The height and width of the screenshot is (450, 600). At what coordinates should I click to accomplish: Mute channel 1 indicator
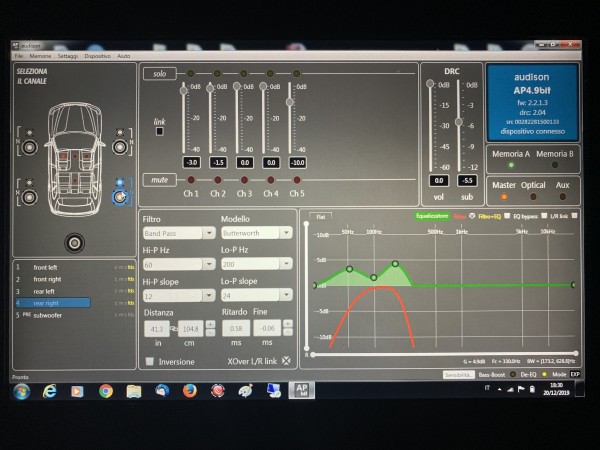[191, 180]
